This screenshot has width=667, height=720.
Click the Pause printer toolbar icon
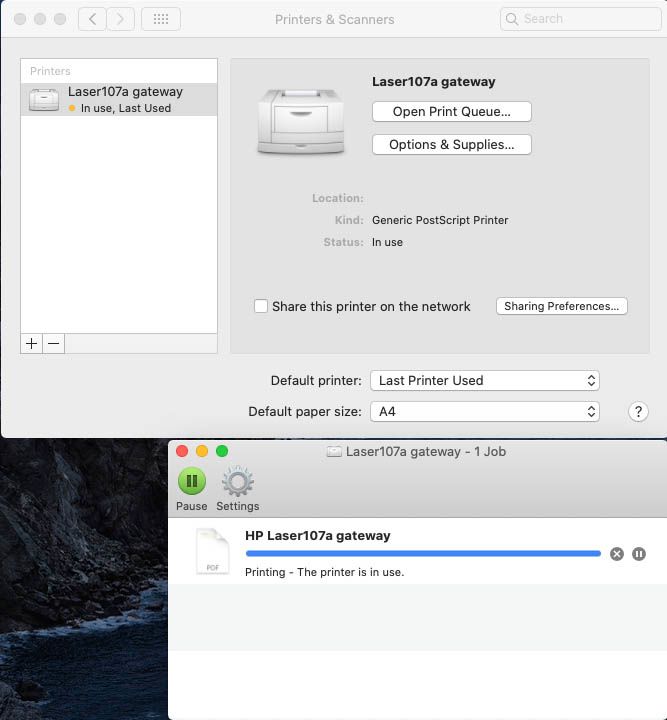point(191,483)
